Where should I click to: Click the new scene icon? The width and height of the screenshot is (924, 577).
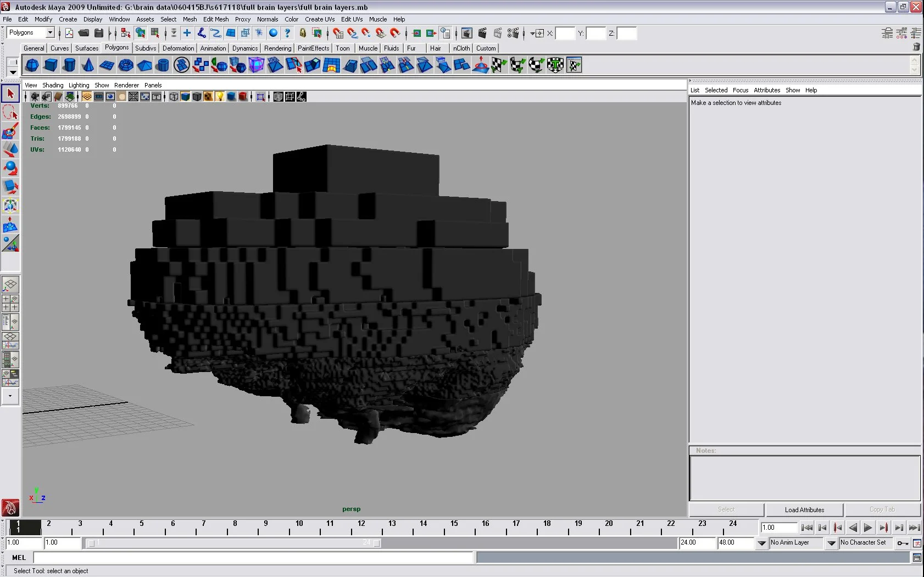[x=69, y=34]
